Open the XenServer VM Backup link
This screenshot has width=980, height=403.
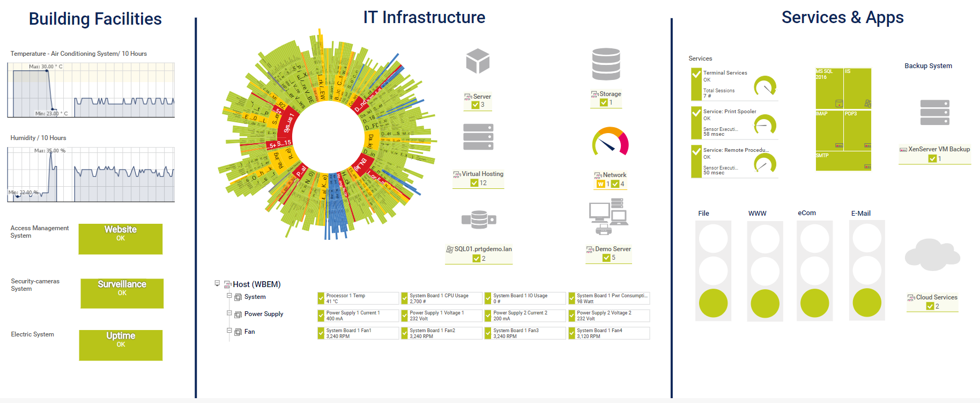(939, 149)
